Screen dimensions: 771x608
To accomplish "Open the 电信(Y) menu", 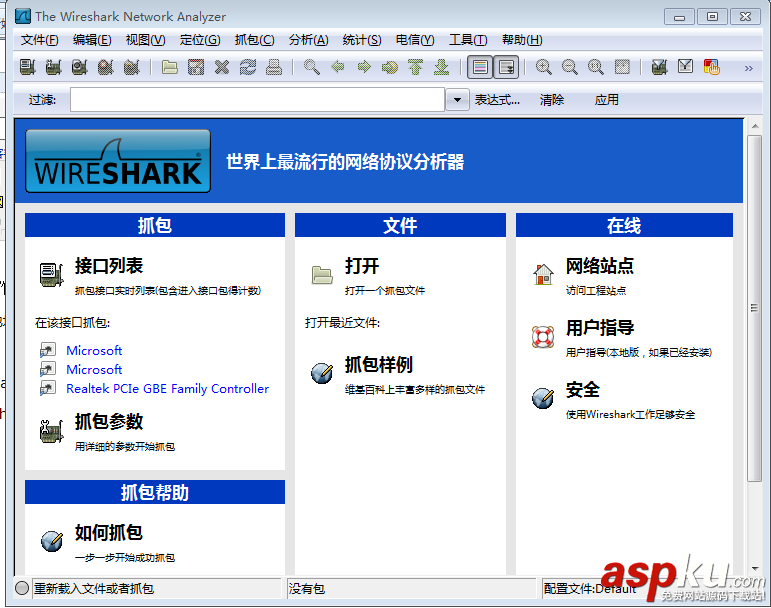I will point(415,40).
